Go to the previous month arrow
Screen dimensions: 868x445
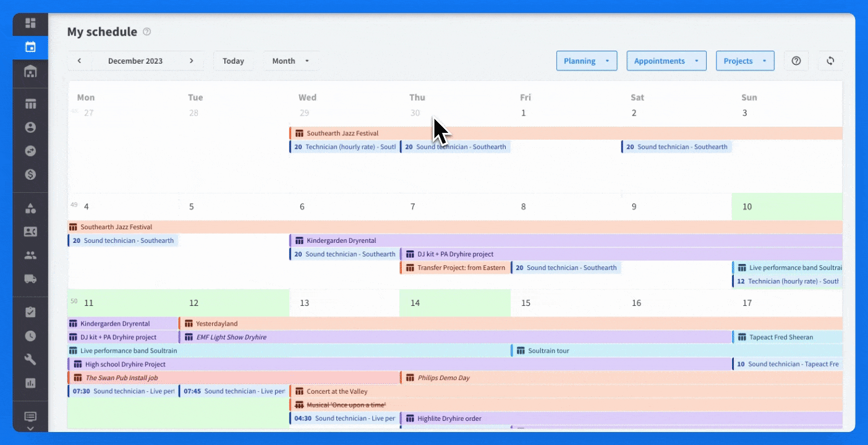[79, 61]
